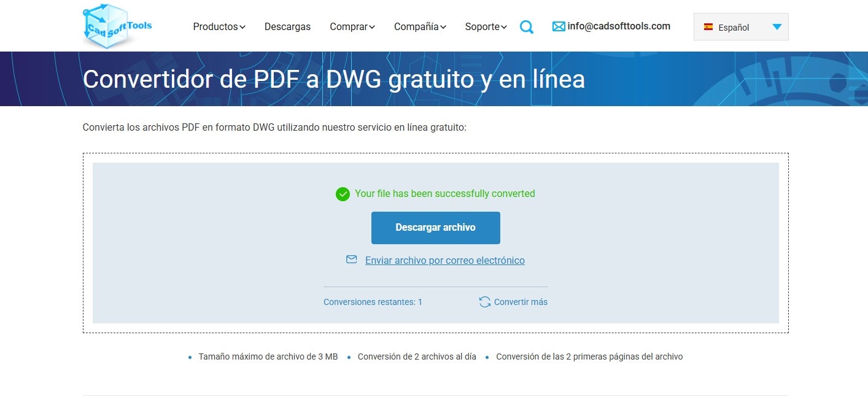Click the blue language selector arrow
This screenshot has width=868, height=397.
click(x=777, y=27)
